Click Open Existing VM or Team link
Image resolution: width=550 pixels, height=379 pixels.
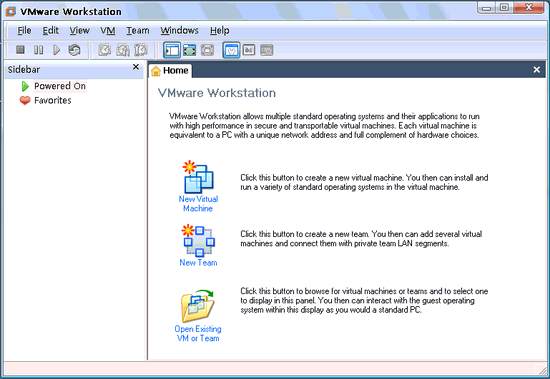[x=198, y=333]
